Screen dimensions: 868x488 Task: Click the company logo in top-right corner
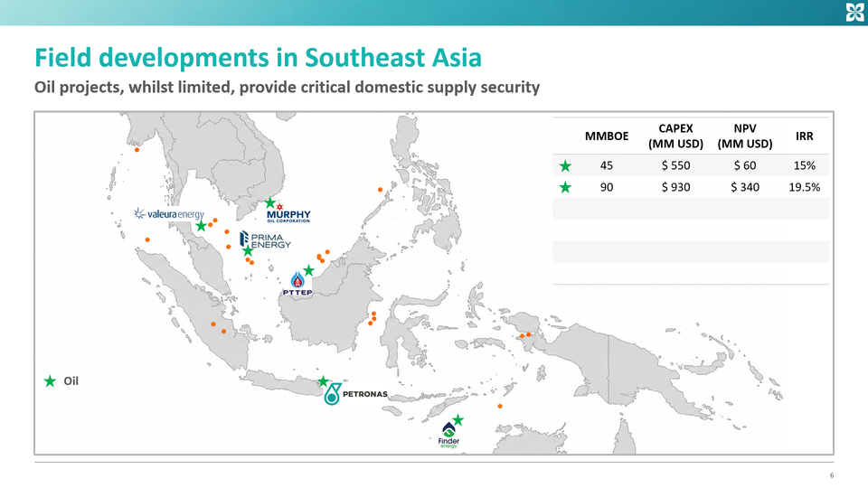pos(854,12)
